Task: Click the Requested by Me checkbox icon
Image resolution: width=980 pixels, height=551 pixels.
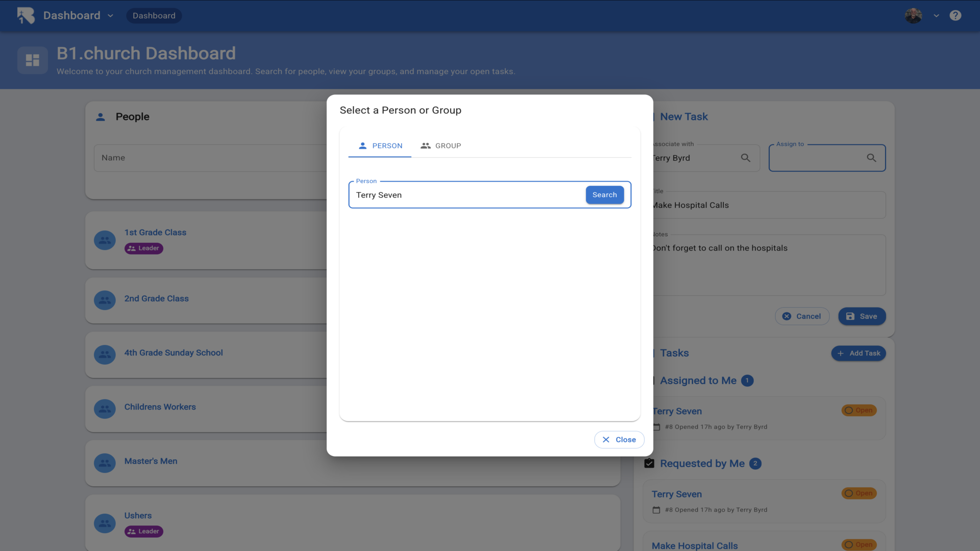Action: click(649, 463)
